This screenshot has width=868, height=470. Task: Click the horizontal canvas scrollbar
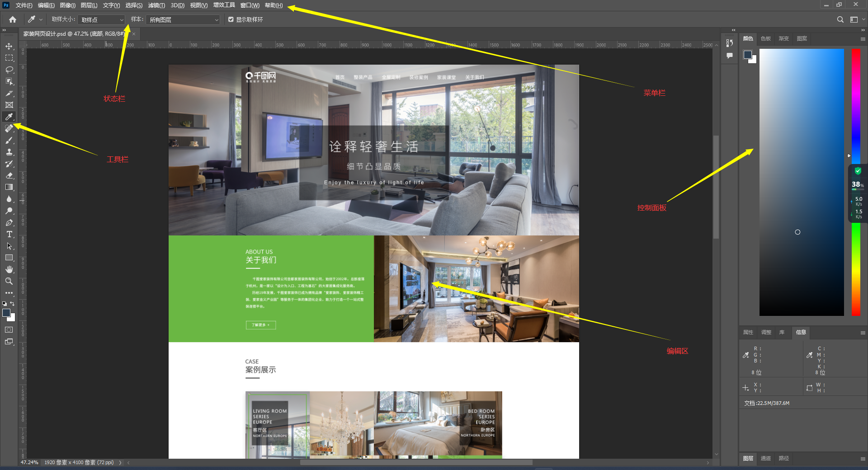coord(416,462)
